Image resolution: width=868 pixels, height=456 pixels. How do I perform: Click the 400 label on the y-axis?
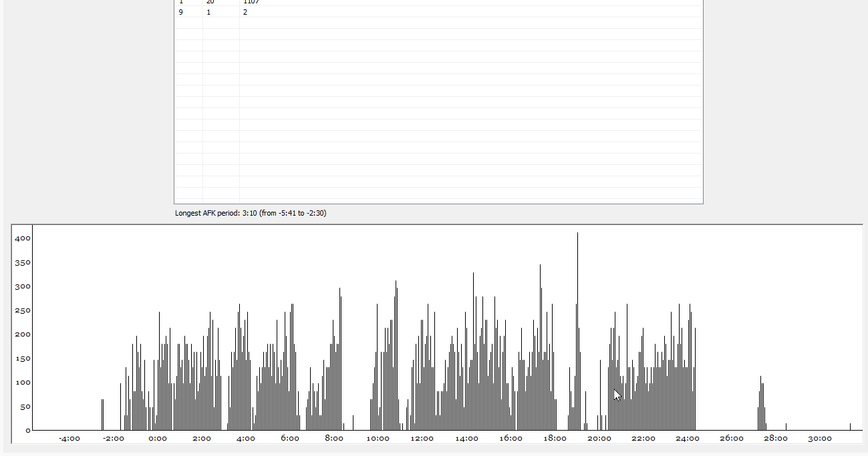pyautogui.click(x=23, y=238)
